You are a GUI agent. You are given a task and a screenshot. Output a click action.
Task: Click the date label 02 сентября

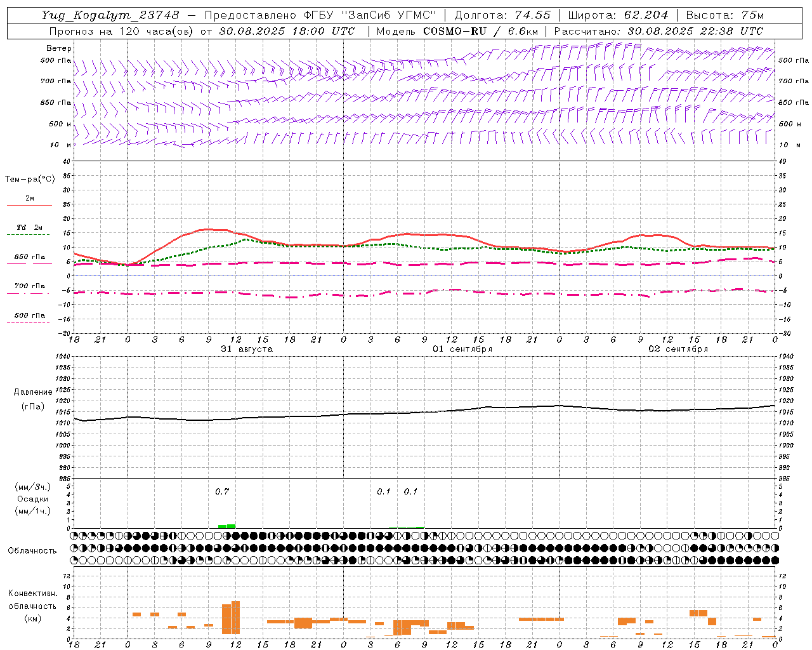[678, 348]
